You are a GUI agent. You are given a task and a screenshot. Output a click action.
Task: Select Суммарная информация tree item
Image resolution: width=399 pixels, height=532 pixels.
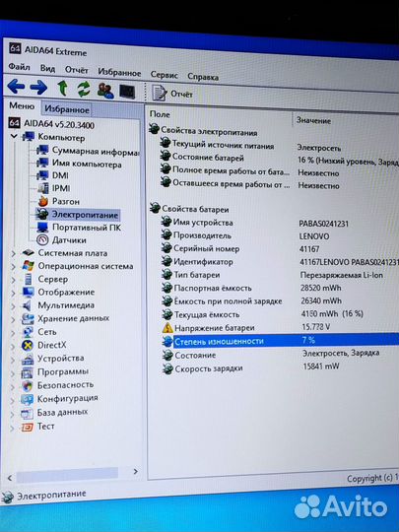pos(88,151)
